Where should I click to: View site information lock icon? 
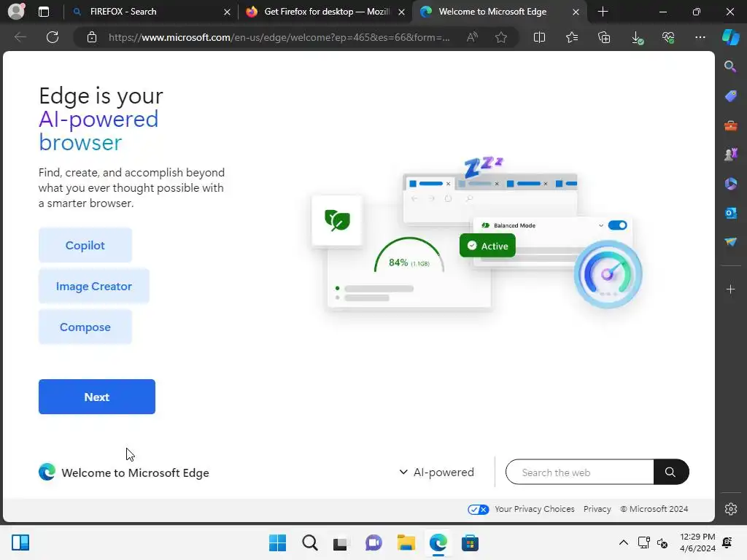92,37
